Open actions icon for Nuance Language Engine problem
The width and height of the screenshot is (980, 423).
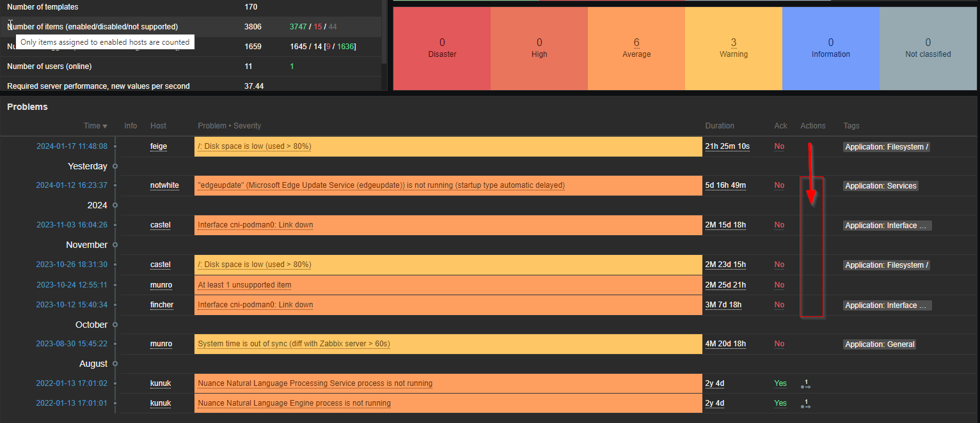(x=805, y=404)
